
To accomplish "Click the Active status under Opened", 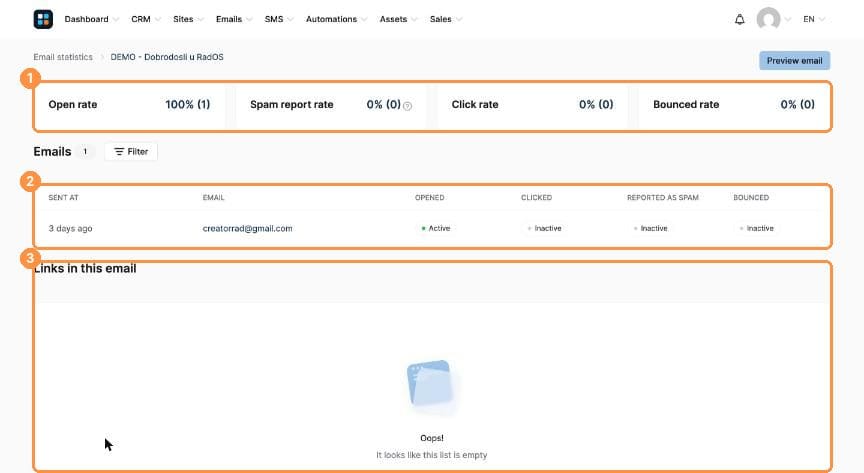I will point(436,228).
